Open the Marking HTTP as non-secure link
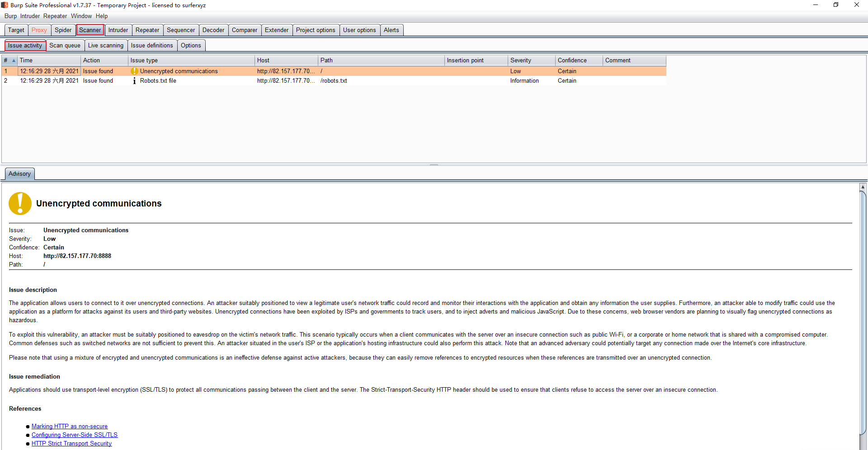Screen dimensions: 868x450 click(70, 427)
